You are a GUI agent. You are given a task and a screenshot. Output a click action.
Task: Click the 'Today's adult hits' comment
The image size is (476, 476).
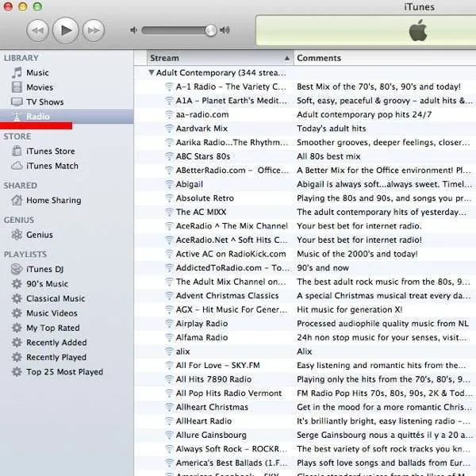[x=331, y=129]
